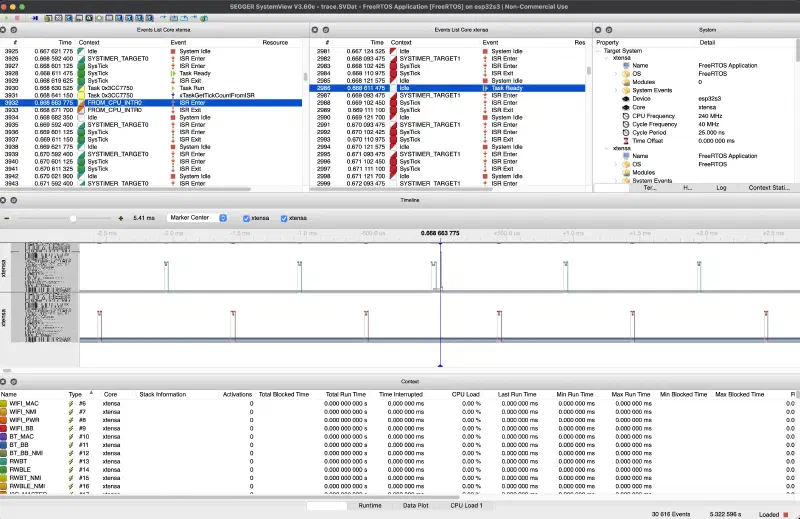Click the WIFI_MAC context color icon
Image resolution: width=800 pixels, height=519 pixels.
(4, 404)
